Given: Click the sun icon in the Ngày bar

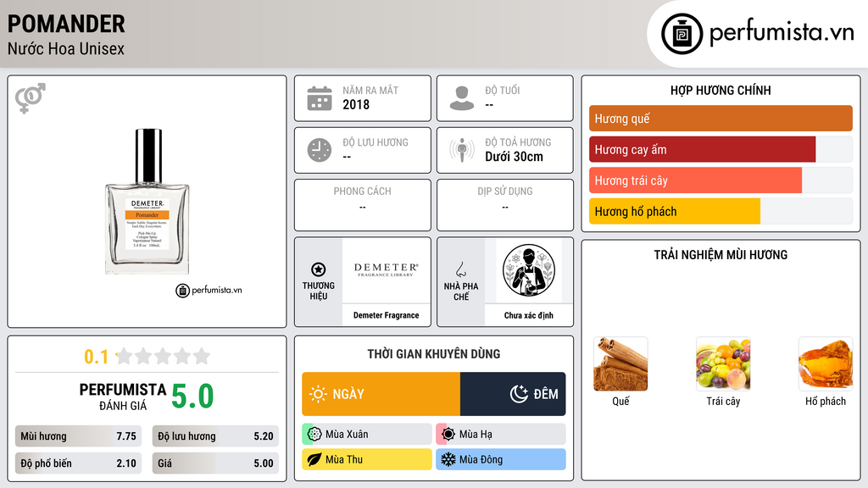Looking at the screenshot, I should pyautogui.click(x=318, y=394).
